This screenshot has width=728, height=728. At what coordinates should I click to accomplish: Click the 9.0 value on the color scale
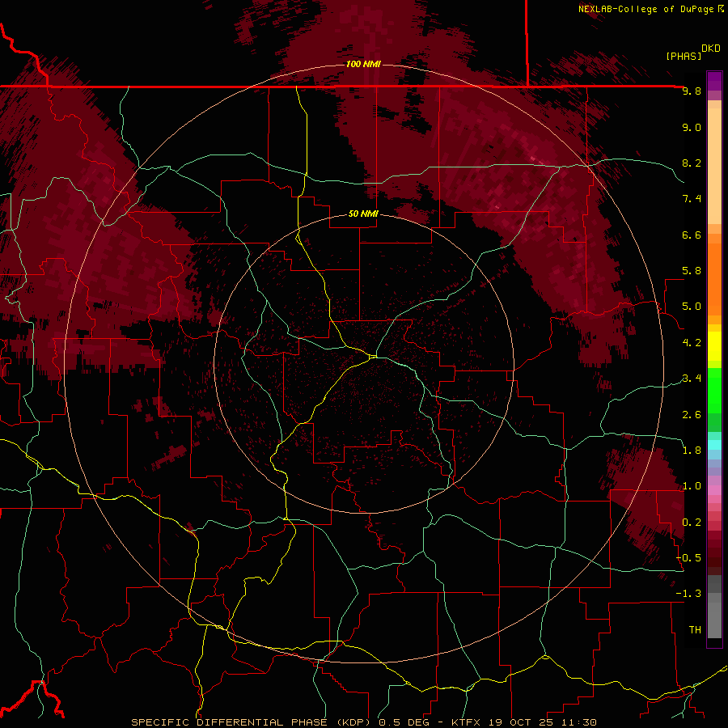point(692,127)
